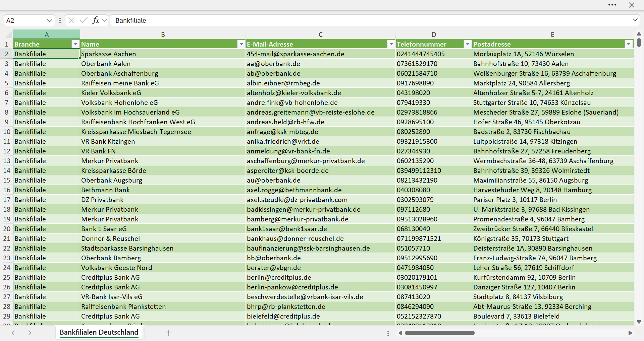This screenshot has width=644, height=341.
Task: Select cell Kreissparkasse Miesbach-Tegernsee
Action: coord(163,132)
